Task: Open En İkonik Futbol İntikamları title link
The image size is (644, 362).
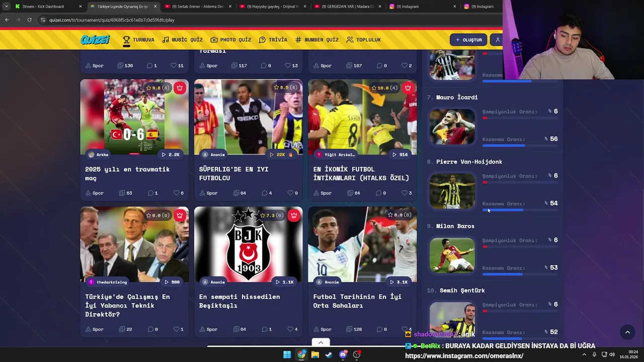Action: pos(361,173)
